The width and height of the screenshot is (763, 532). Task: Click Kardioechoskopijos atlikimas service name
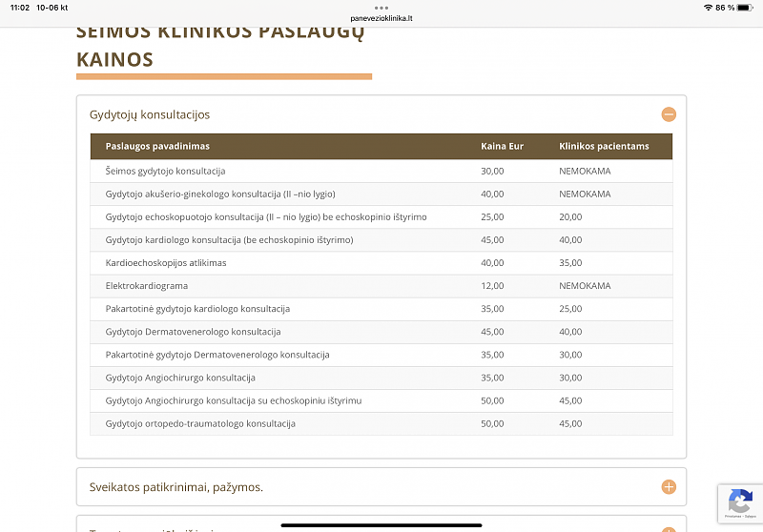(166, 263)
